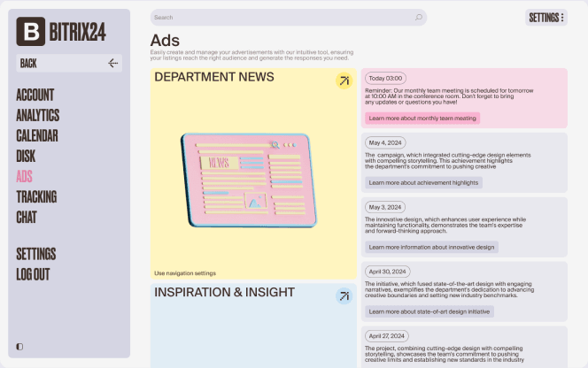This screenshot has width=588, height=368.
Task: Open the Settings menu at top right
Action: click(x=546, y=18)
